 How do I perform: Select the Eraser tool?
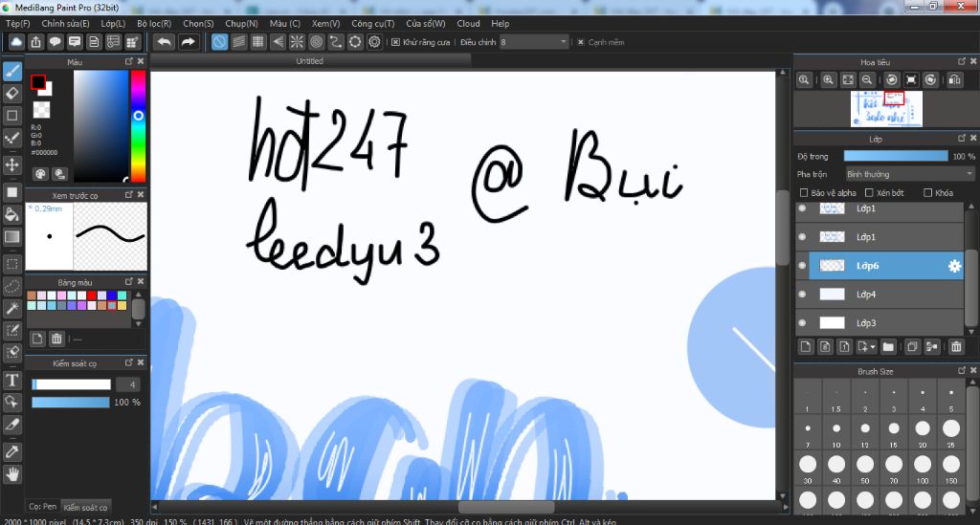(12, 94)
